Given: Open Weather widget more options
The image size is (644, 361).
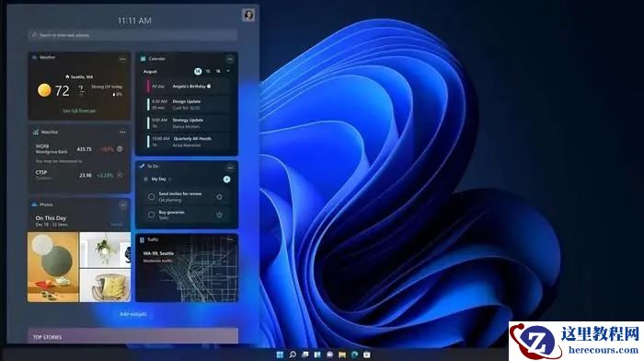Looking at the screenshot, I should [122, 59].
